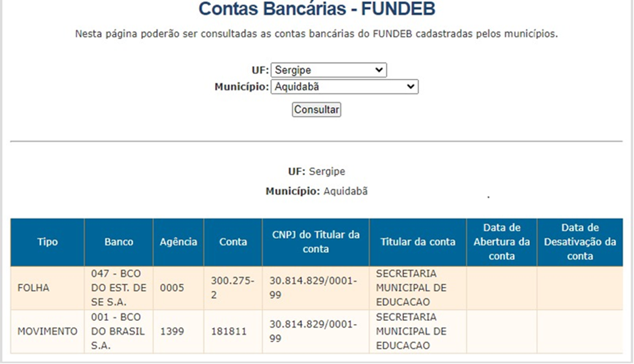Screen dimensions: 634x364
Task: Click the Conta column header
Action: click(x=233, y=242)
